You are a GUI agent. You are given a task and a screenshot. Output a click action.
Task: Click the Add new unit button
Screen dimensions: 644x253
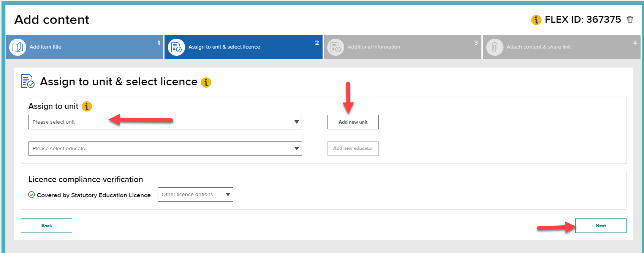(353, 122)
